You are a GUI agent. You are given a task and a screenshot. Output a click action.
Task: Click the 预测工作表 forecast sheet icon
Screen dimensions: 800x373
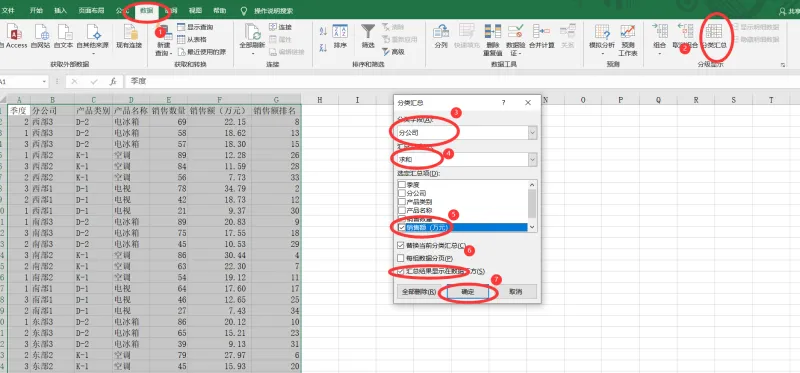[628, 40]
